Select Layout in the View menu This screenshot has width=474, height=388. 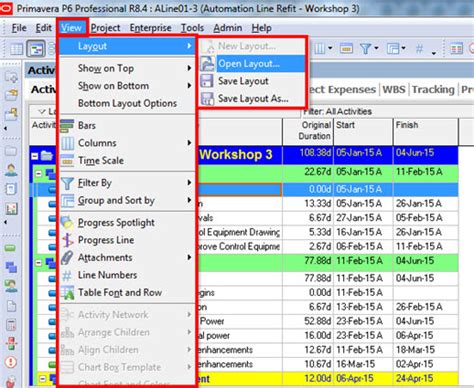127,46
